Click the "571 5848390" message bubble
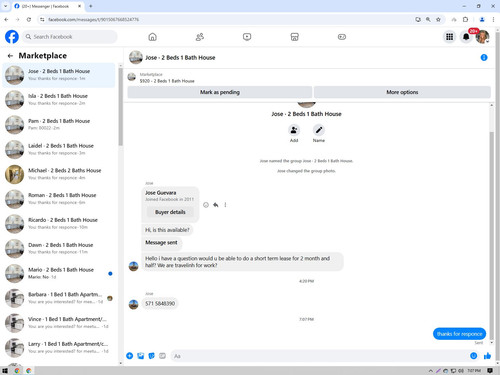Screen dimensions: 500x375 [160, 304]
